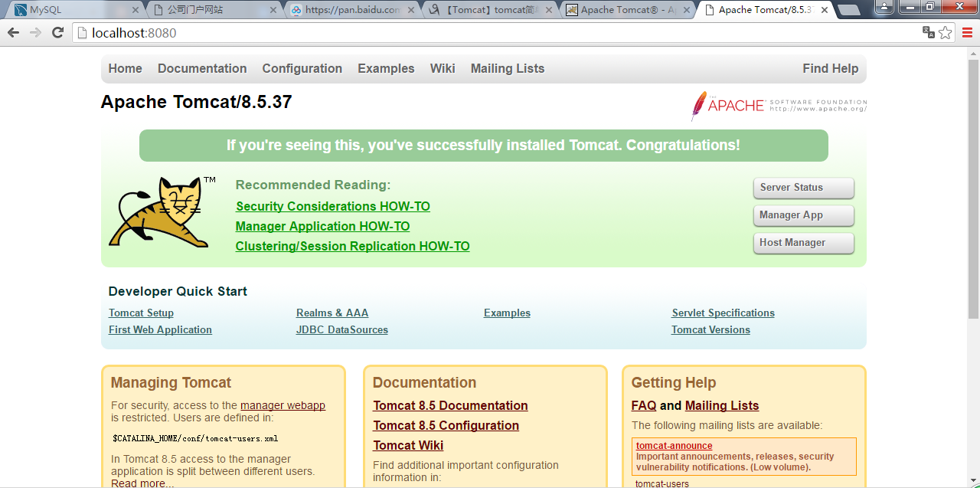Open Wiki in the navigation bar
The height and width of the screenshot is (488, 980).
pyautogui.click(x=443, y=68)
